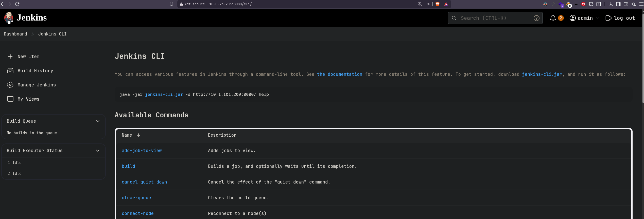Select New Item in the sidebar
Screen dimensions: 644x219
pos(28,57)
